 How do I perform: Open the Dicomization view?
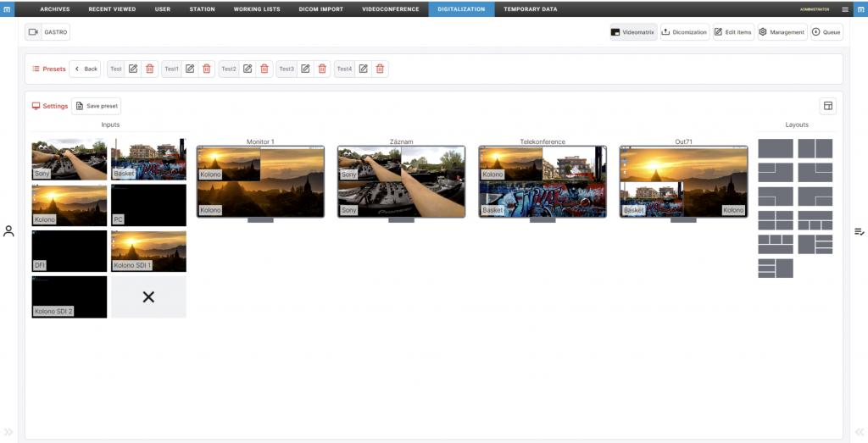pos(684,32)
